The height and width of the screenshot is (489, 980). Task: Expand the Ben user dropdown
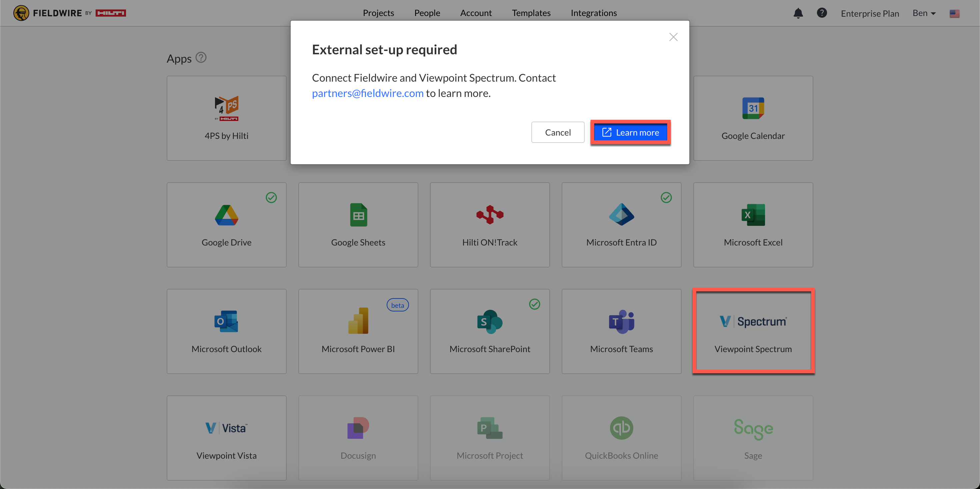tap(924, 13)
